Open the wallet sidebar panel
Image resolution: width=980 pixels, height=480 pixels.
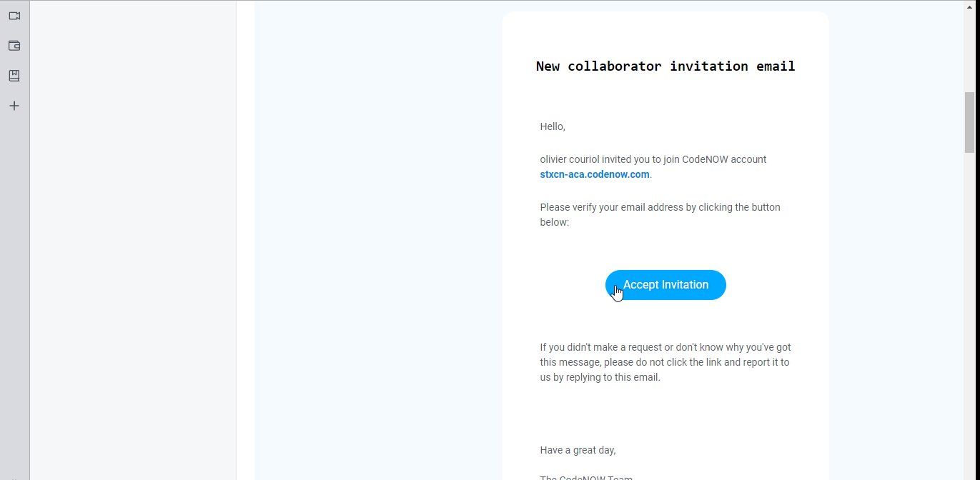click(x=14, y=46)
